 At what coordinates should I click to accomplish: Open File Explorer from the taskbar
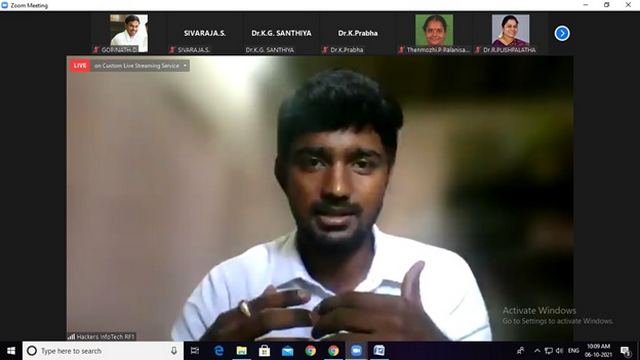[242, 351]
